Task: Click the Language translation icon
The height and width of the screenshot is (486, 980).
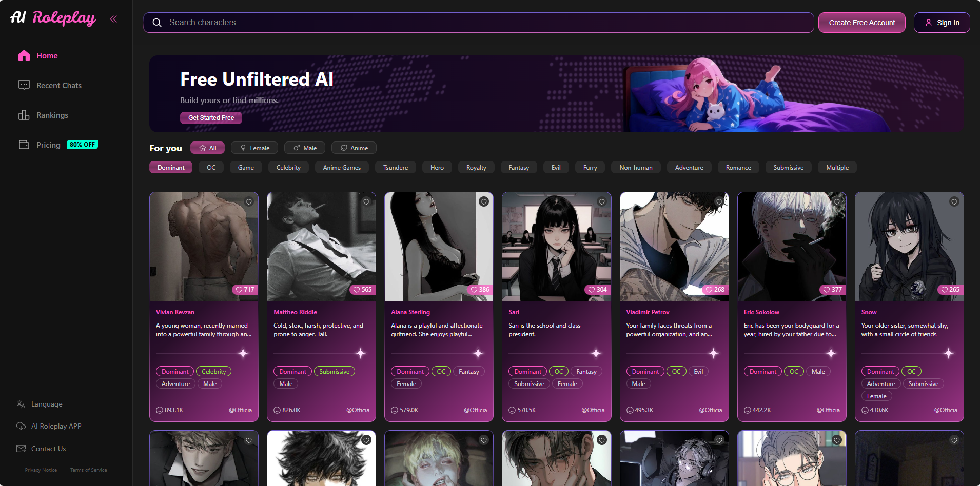Action: tap(21, 404)
